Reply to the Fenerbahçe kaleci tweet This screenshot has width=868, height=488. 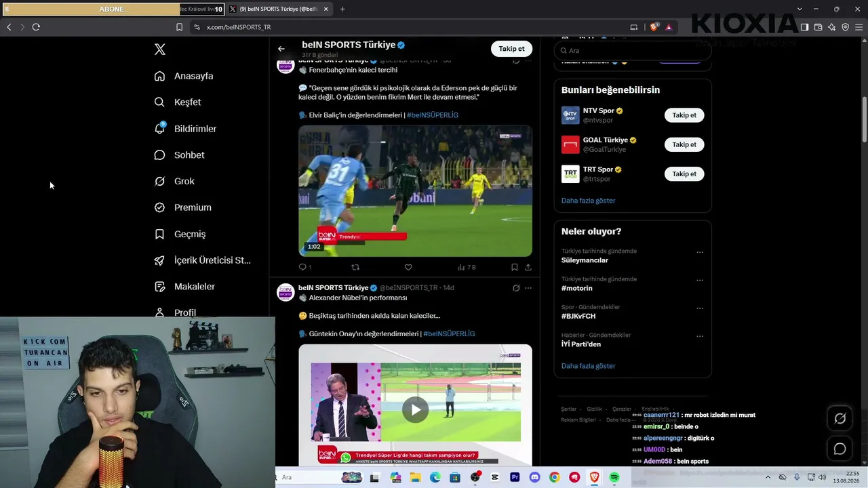click(304, 267)
